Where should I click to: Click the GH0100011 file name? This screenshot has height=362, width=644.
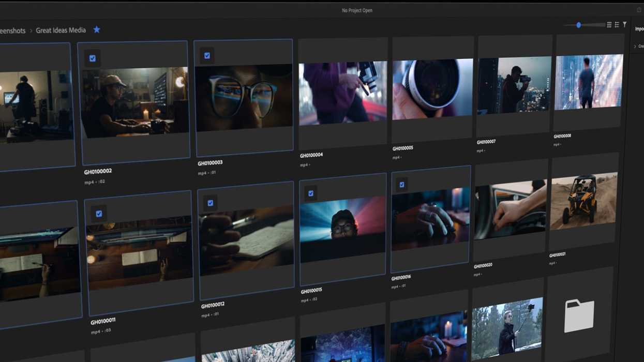point(103,321)
